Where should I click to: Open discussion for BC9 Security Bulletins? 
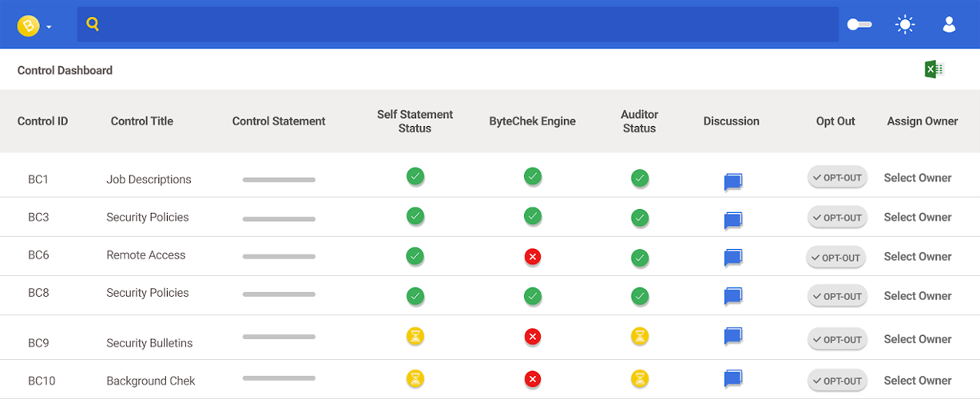[x=733, y=336]
